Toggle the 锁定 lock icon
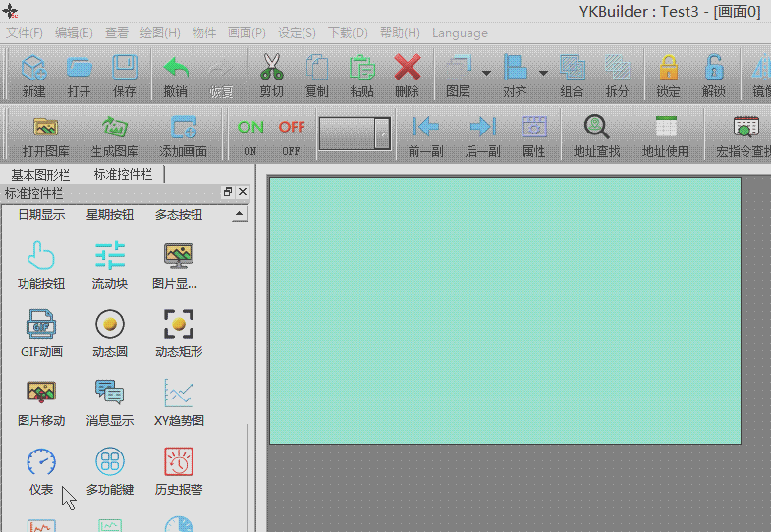This screenshot has width=771, height=532. click(x=668, y=69)
